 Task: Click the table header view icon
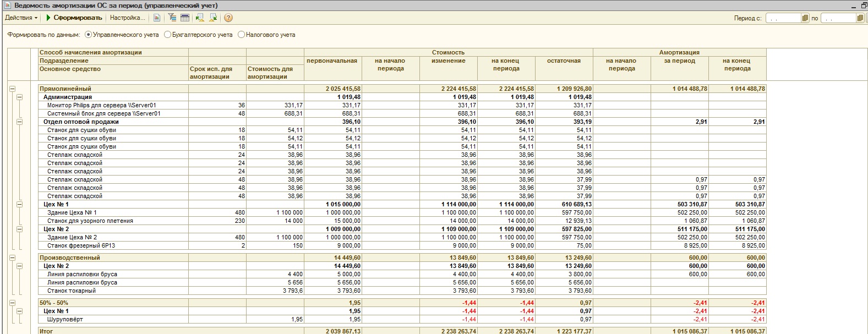tap(185, 18)
